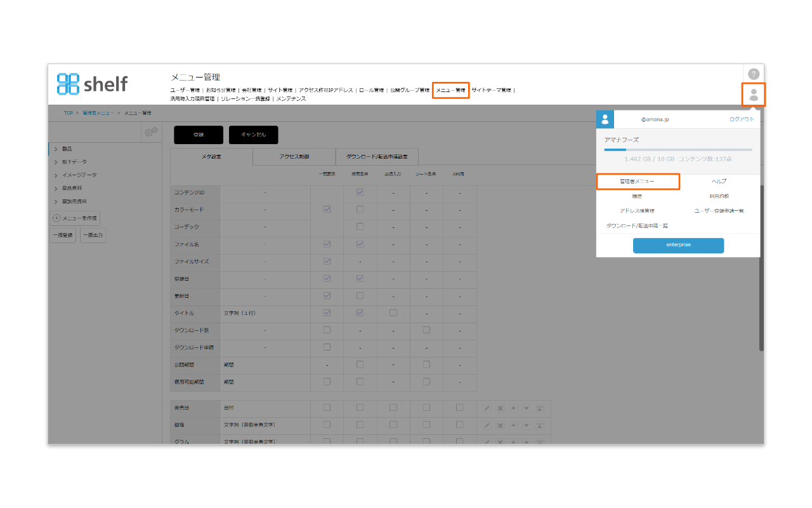Toggle 検索条件 checkbox for コーデック
This screenshot has width=812, height=508.
point(360,226)
